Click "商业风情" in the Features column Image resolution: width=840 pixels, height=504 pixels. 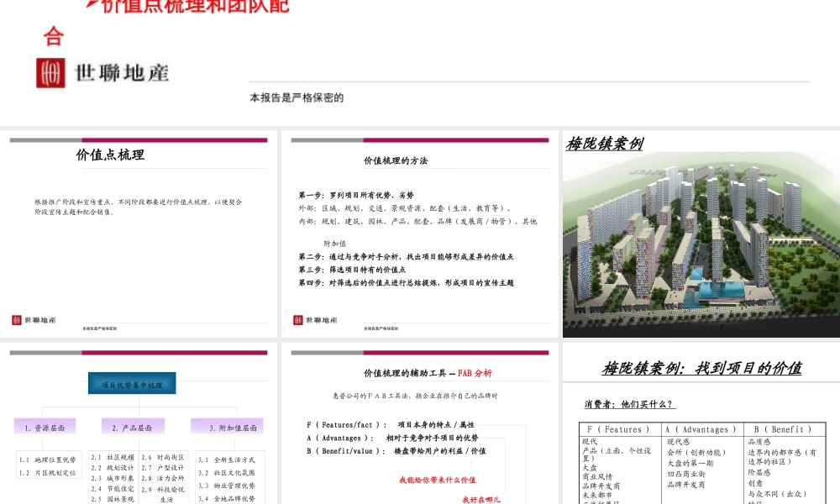[x=597, y=476]
